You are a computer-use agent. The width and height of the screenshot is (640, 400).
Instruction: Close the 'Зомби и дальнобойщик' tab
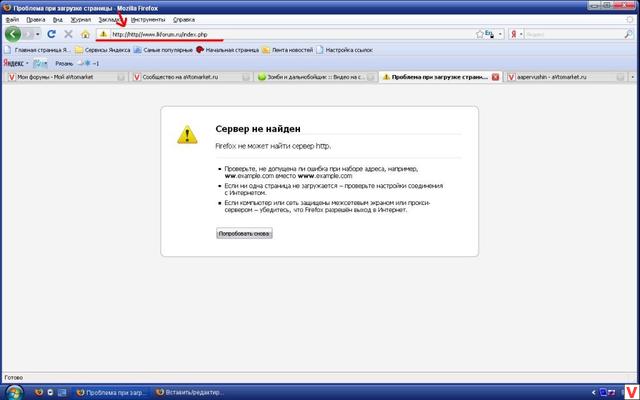click(371, 77)
